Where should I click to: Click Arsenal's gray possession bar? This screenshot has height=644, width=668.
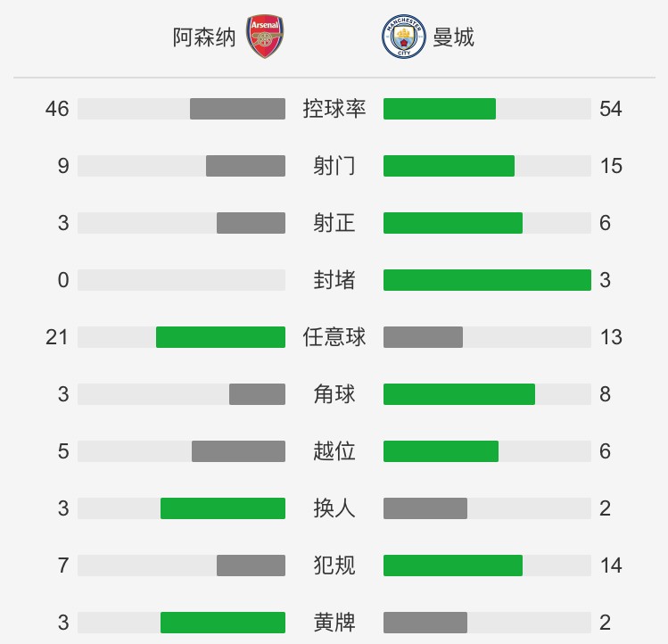point(237,109)
